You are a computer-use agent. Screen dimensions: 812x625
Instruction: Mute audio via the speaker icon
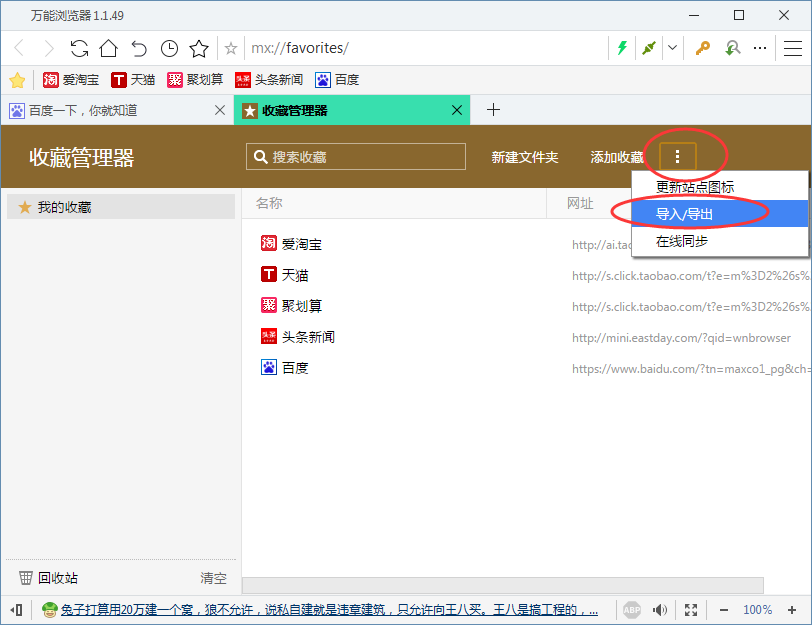(658, 609)
